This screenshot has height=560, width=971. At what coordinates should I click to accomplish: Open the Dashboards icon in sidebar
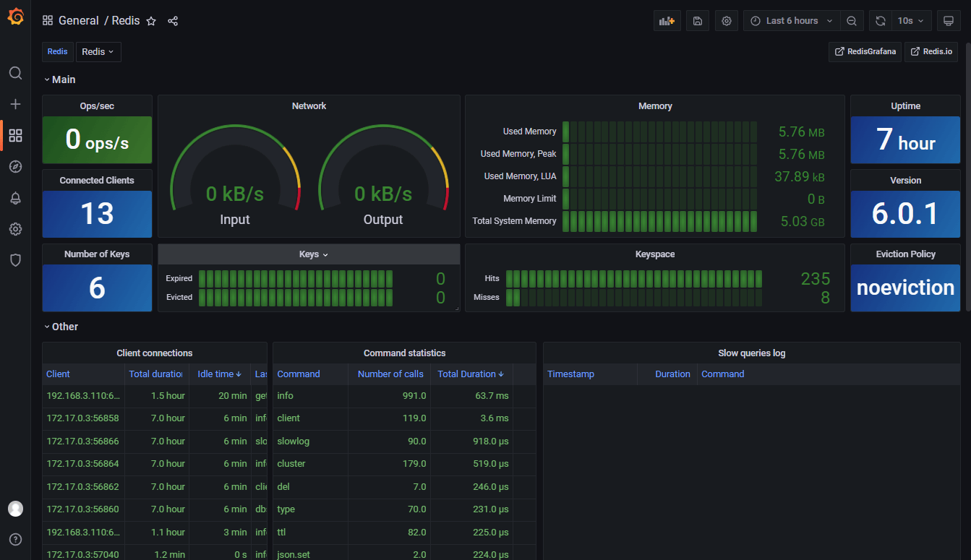click(15, 135)
